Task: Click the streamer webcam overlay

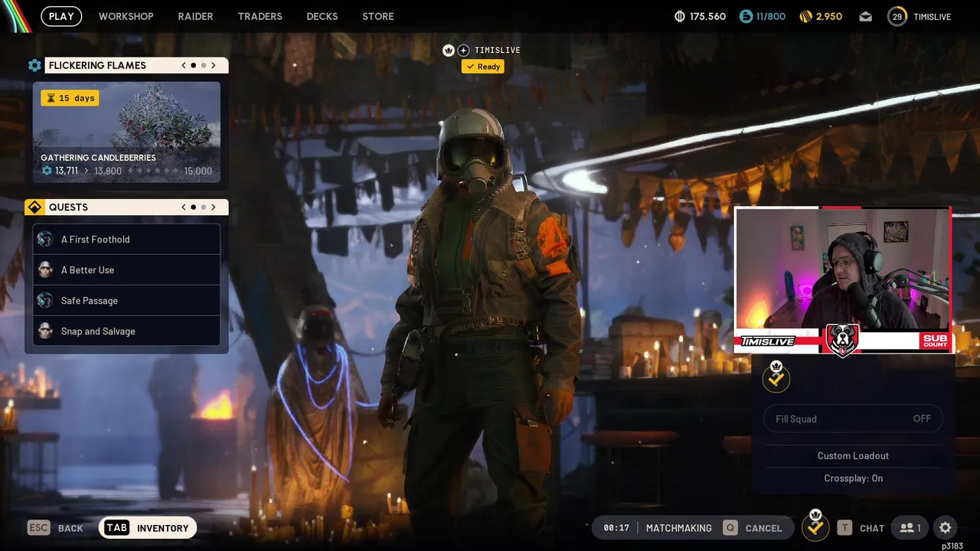Action: coord(842,269)
